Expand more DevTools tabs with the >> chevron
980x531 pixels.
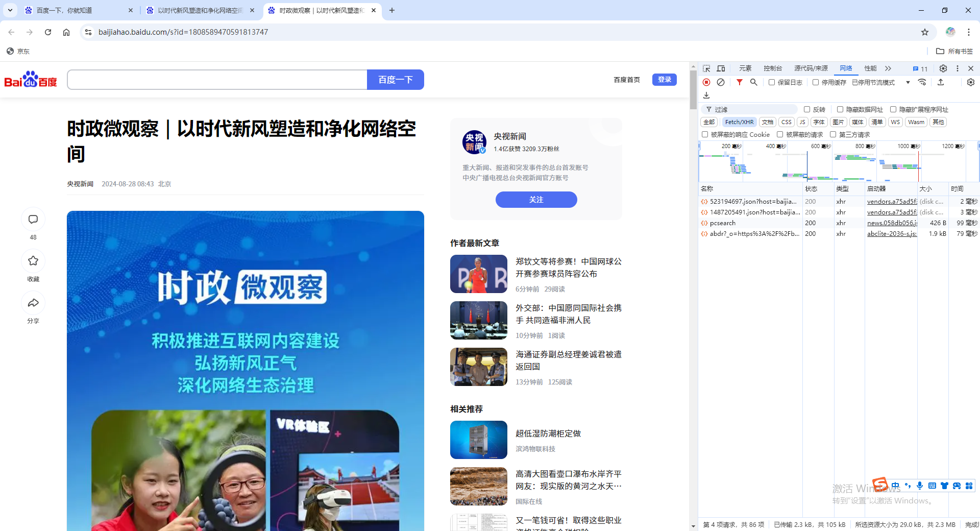888,68
